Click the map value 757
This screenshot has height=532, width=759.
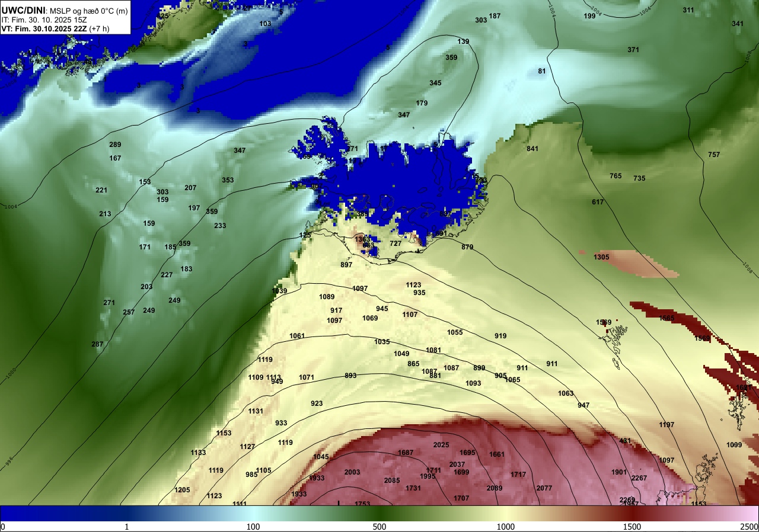pos(714,155)
